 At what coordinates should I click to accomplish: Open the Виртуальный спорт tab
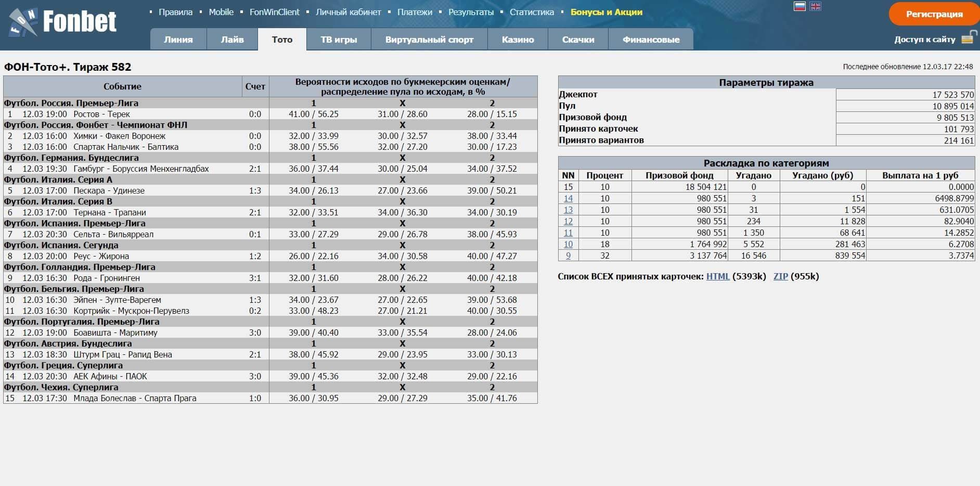(x=429, y=40)
